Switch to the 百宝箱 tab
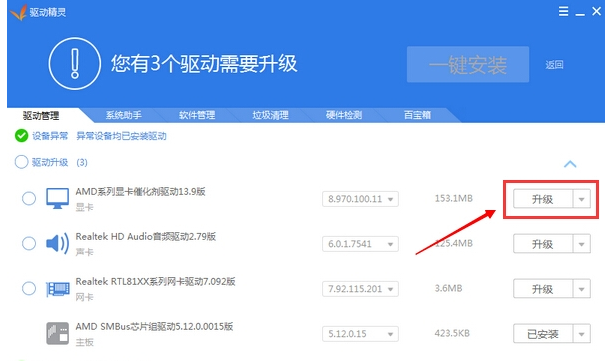 pyautogui.click(x=417, y=115)
